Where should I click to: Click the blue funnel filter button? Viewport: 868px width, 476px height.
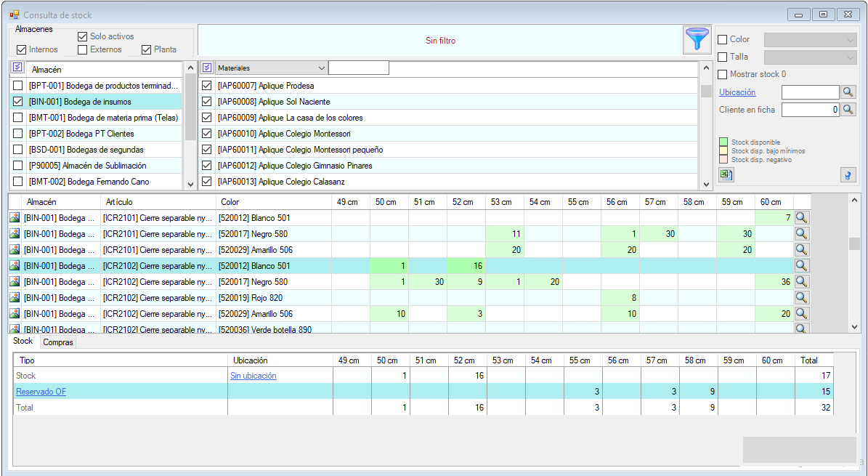697,41
